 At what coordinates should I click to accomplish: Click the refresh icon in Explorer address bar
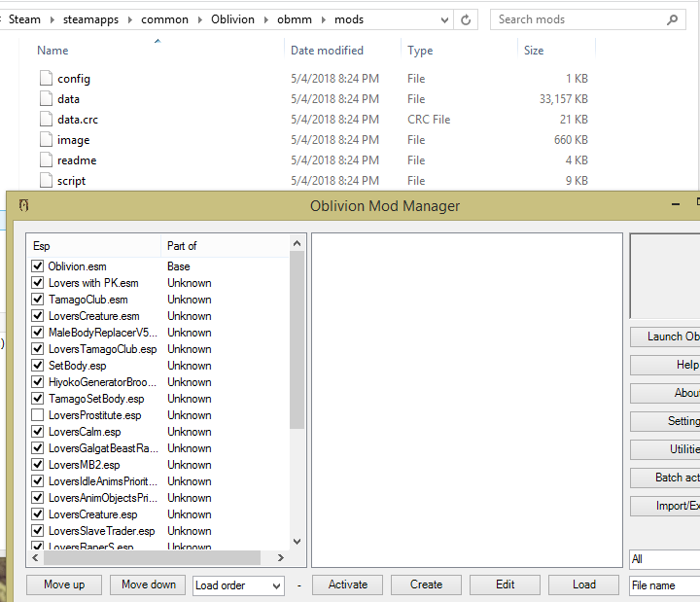[466, 19]
